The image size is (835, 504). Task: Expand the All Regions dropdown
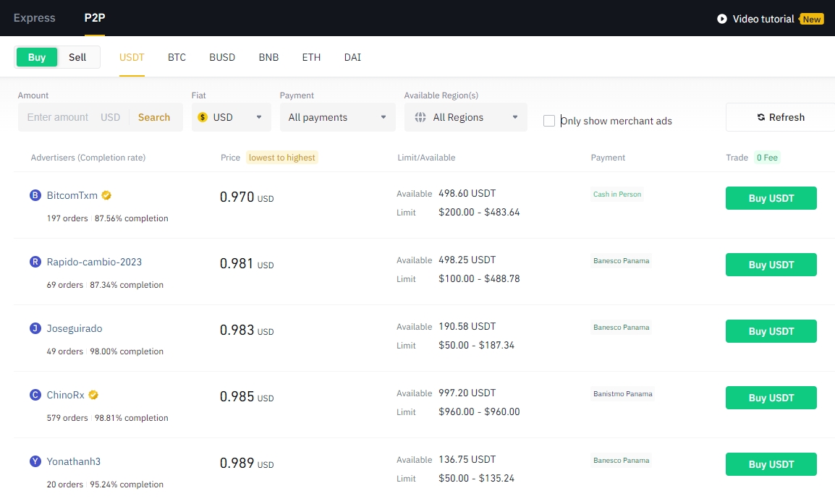(x=465, y=116)
